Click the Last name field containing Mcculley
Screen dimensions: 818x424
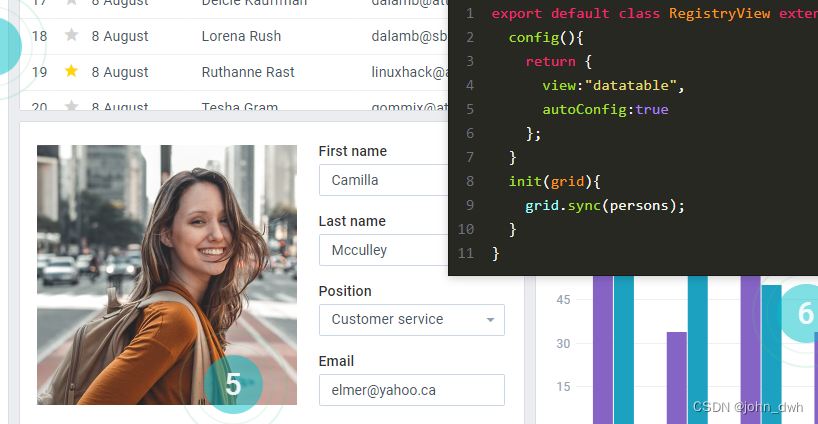[x=383, y=250]
